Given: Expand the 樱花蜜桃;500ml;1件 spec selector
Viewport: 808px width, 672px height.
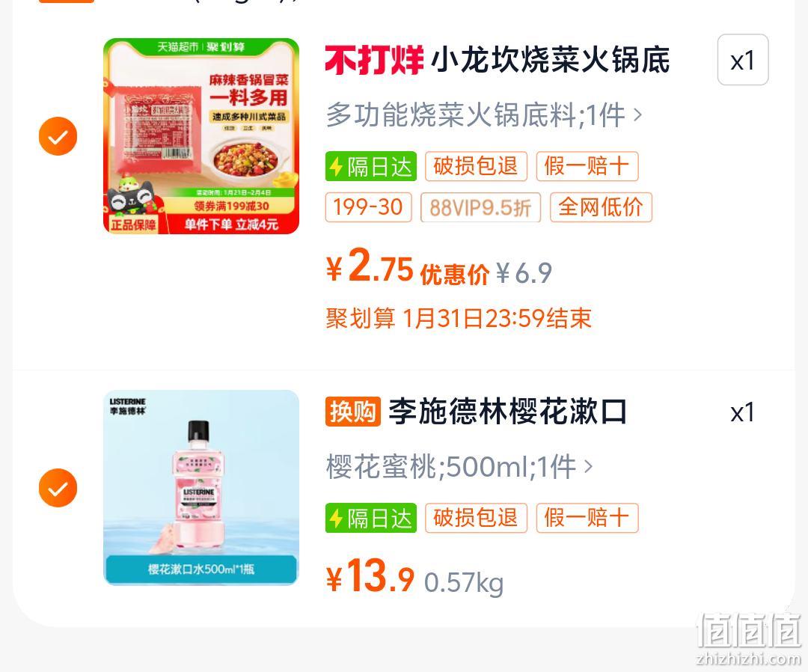Looking at the screenshot, I should (459, 466).
